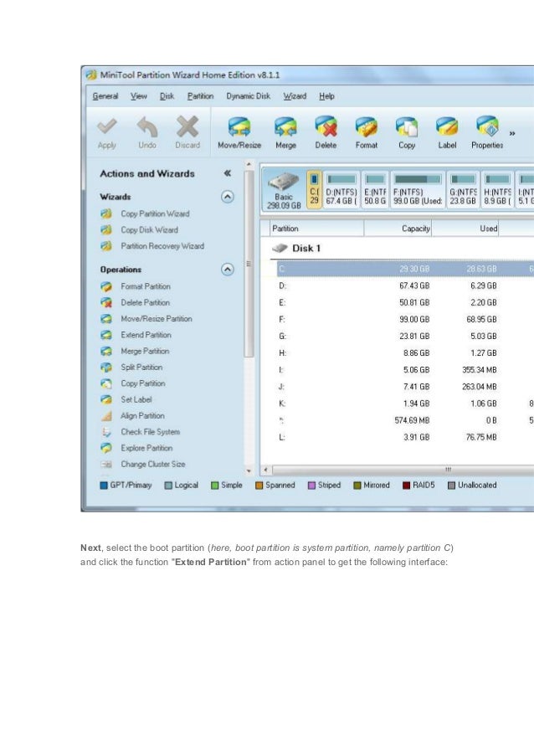
Task: Click Format Partition operation
Action: pyautogui.click(x=135, y=286)
